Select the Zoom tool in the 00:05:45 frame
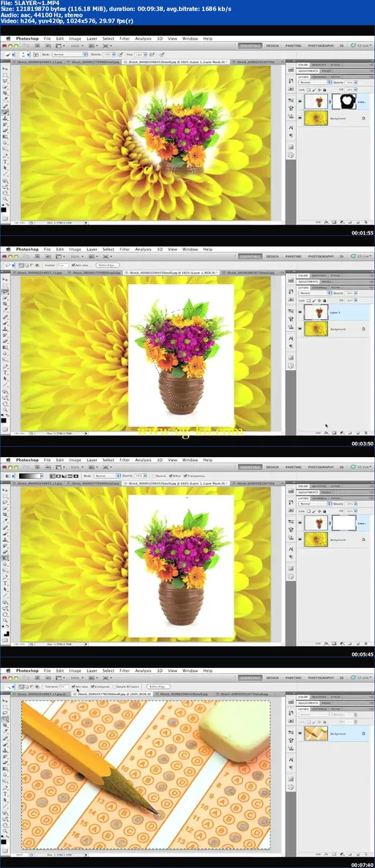Image resolution: width=375 pixels, height=868 pixels. click(x=5, y=620)
